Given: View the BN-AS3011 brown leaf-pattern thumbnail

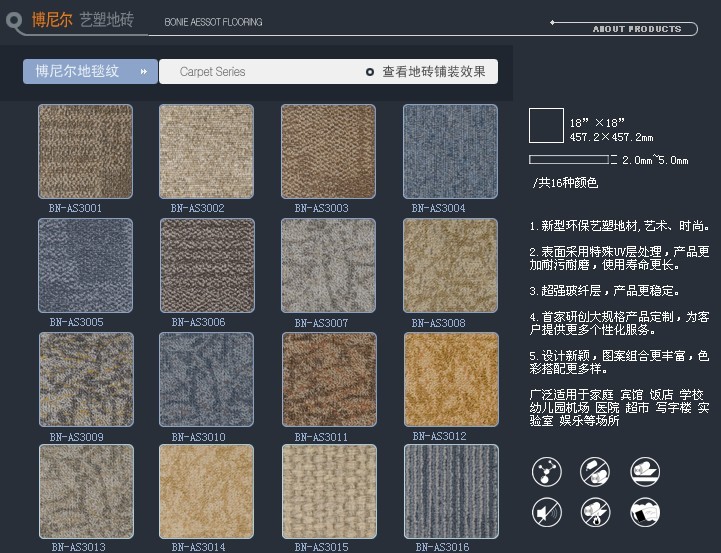Looking at the screenshot, I should coord(328,380).
